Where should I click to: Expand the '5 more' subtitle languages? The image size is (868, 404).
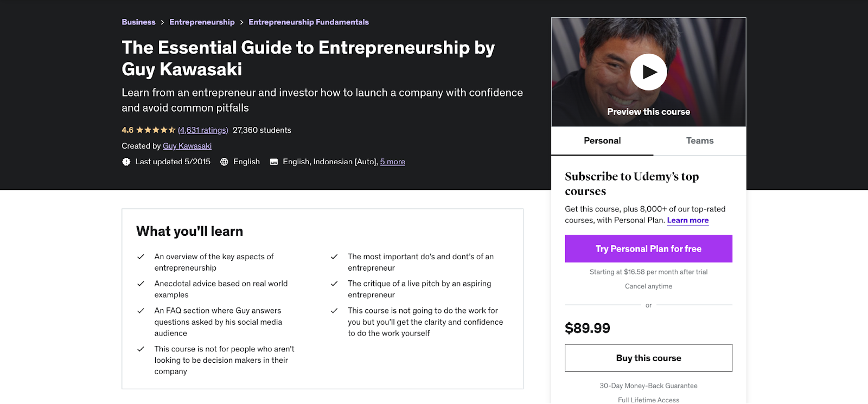pos(393,162)
